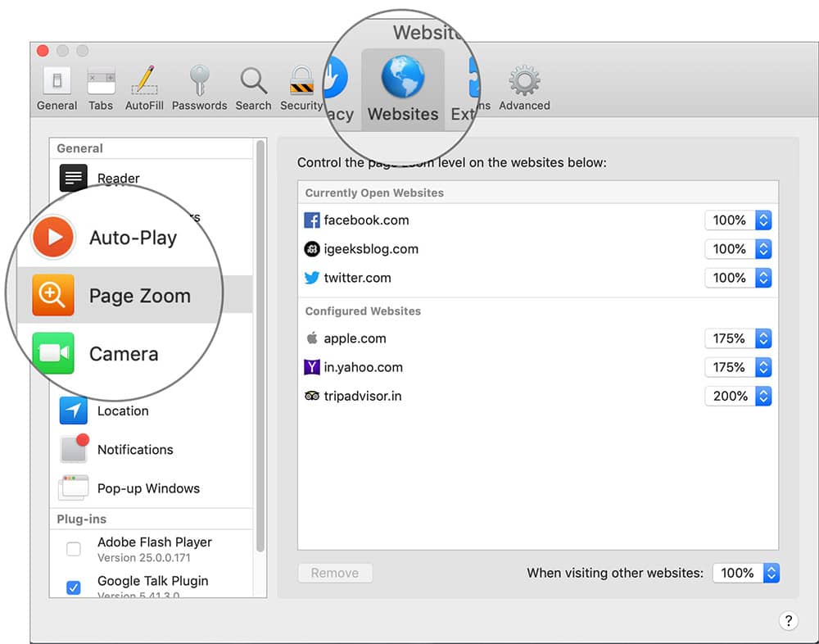Disable the Google Talk Plugin
The image size is (819, 644).
pos(73,587)
